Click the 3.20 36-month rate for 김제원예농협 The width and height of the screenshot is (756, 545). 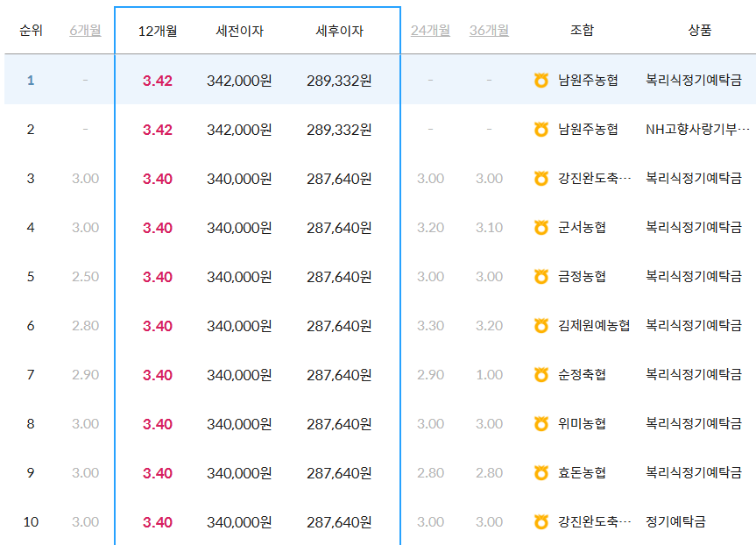point(490,326)
